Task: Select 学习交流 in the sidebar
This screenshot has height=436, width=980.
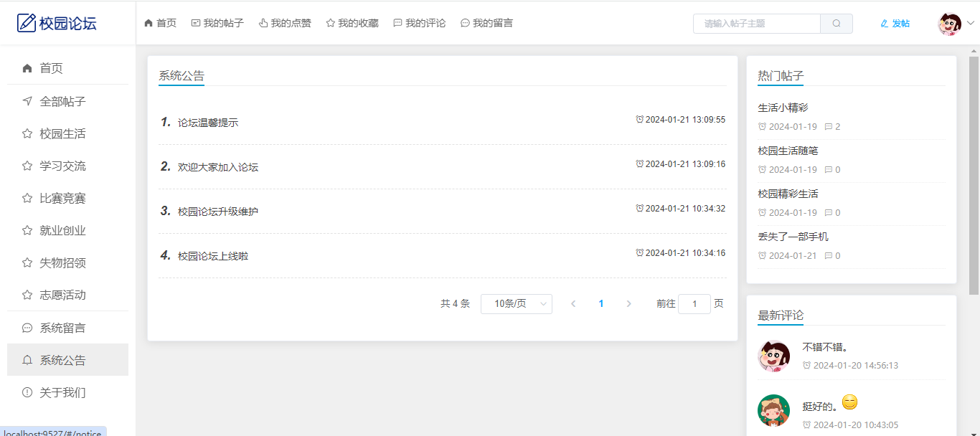Action: [x=67, y=166]
